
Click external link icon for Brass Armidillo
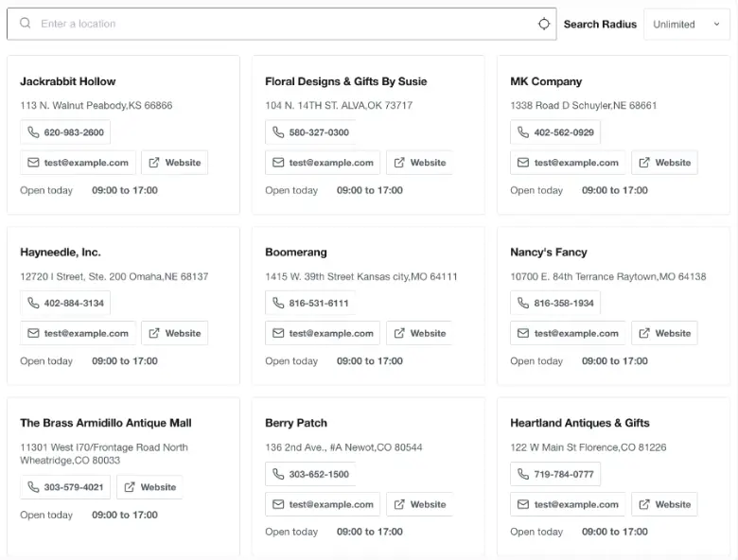129,487
